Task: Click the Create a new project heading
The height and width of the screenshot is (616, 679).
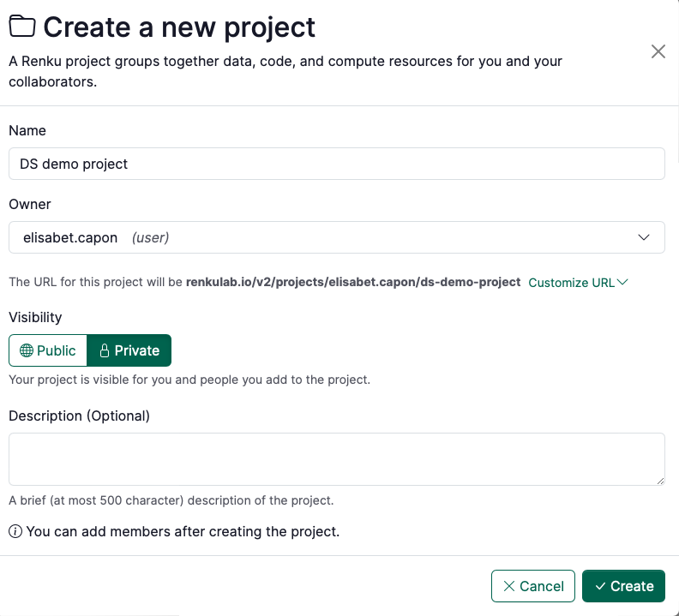Action: (179, 27)
